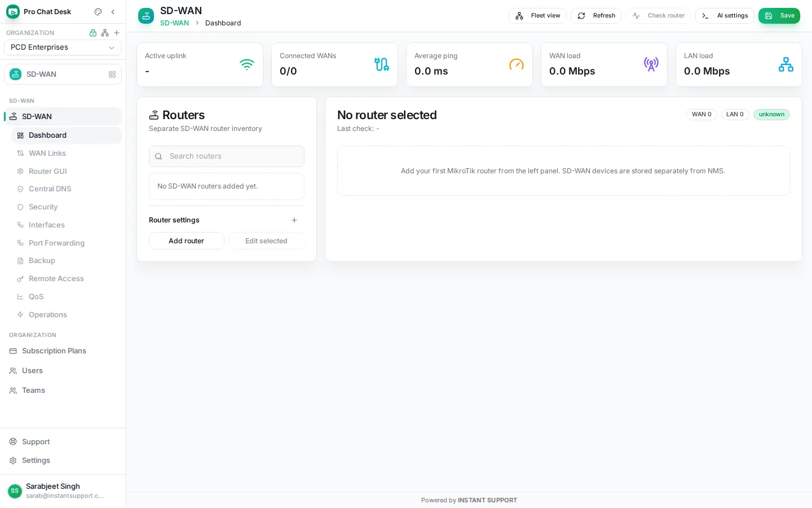Refresh the dashboard

596,16
